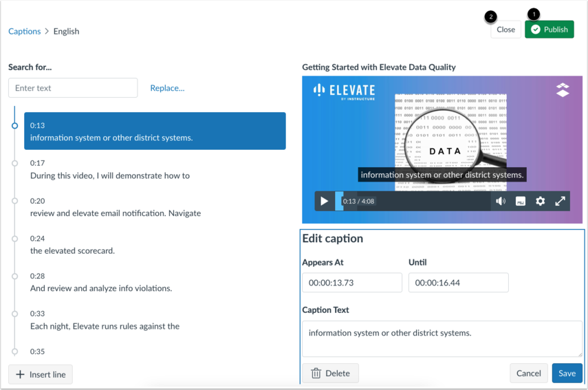Delete the caption with trash button
Viewport: 588px width, 390px height.
(x=330, y=373)
